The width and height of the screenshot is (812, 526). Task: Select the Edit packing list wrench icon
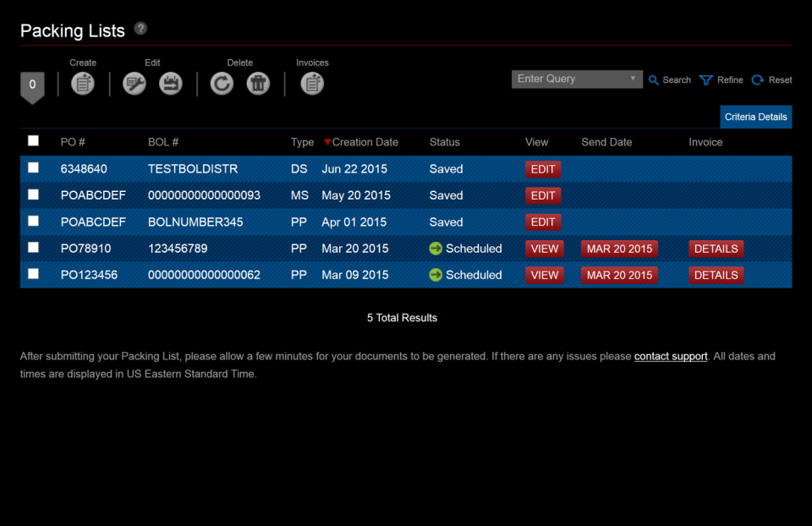coord(134,84)
